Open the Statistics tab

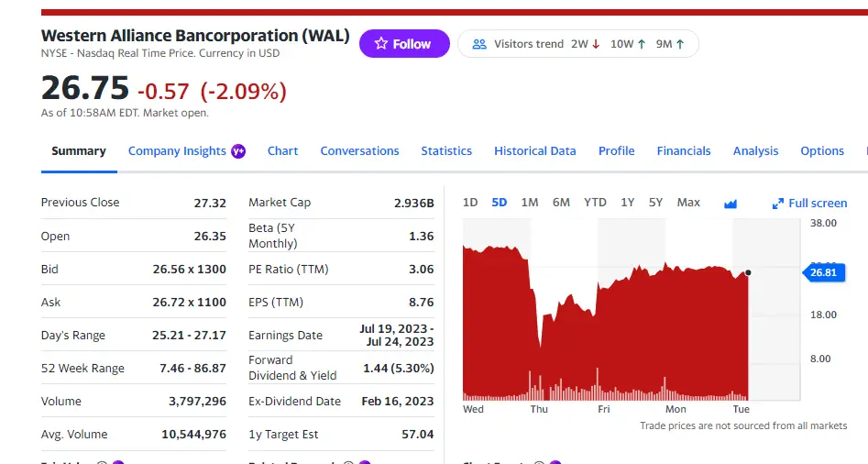[x=446, y=151]
